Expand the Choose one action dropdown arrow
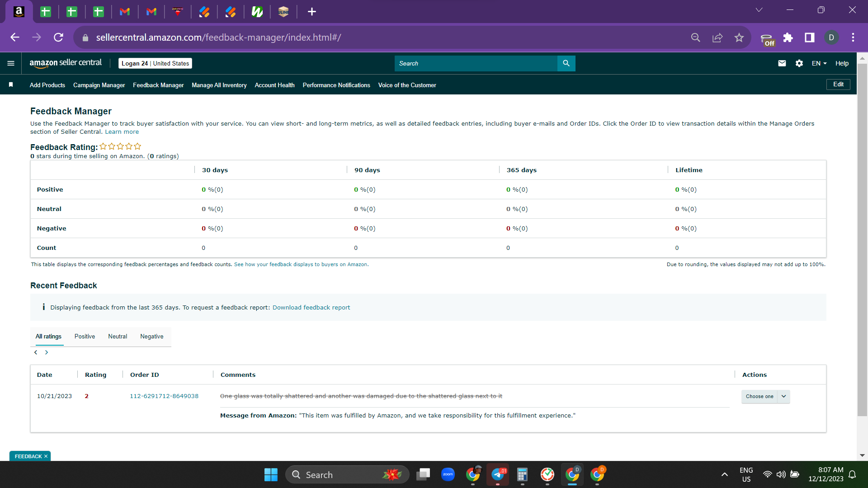Viewport: 868px width, 488px height. click(783, 396)
